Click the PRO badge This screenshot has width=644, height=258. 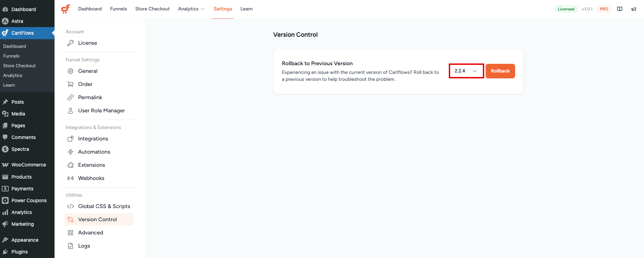point(604,9)
